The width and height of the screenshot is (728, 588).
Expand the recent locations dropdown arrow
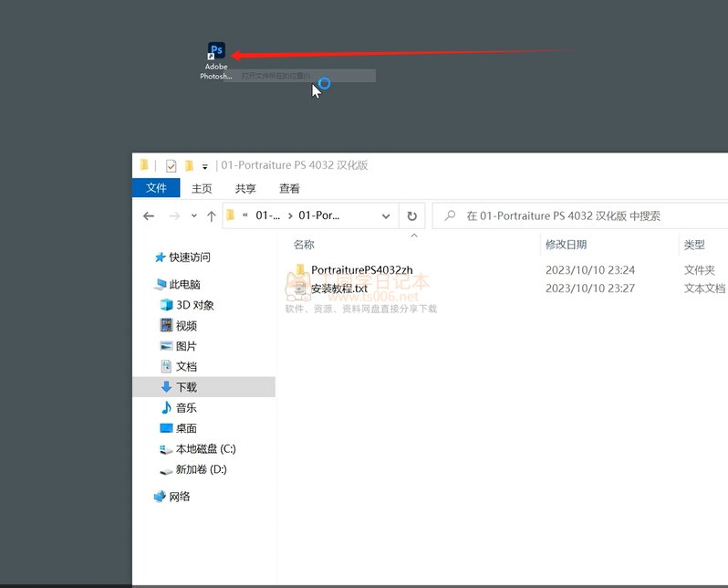pos(193,216)
